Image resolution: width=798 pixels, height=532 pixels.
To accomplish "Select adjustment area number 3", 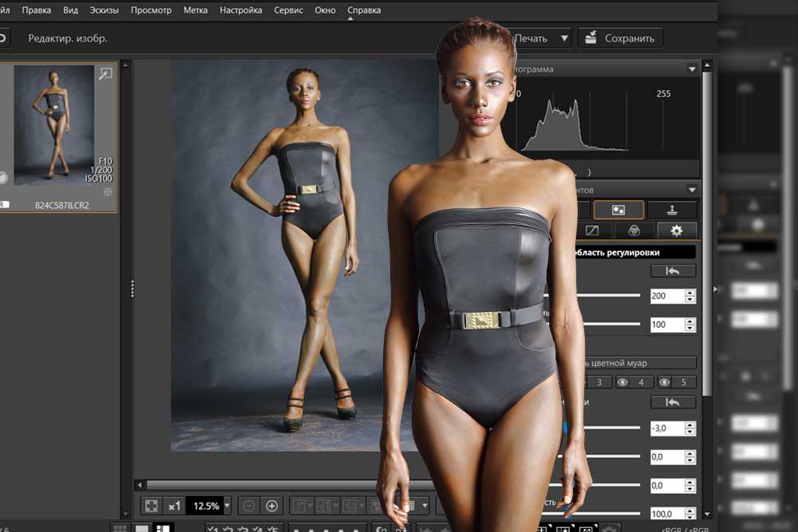I will tap(599, 382).
